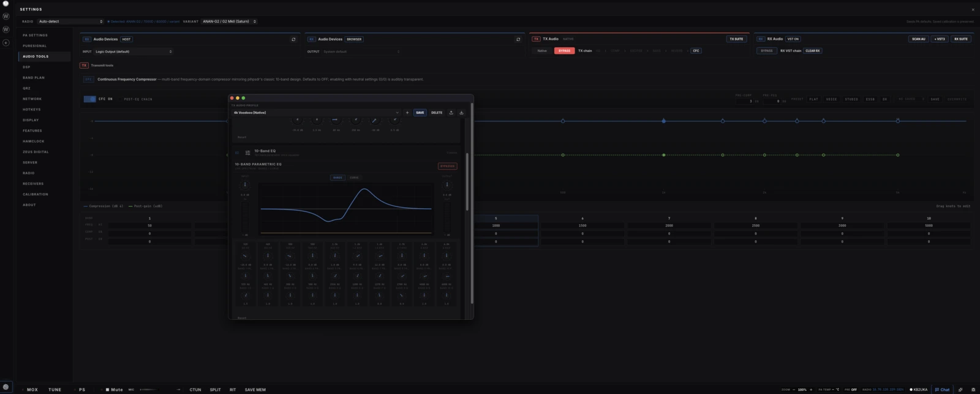980x394 pixels.
Task: Click the zoom-out minus in status bar
Action: click(x=794, y=390)
